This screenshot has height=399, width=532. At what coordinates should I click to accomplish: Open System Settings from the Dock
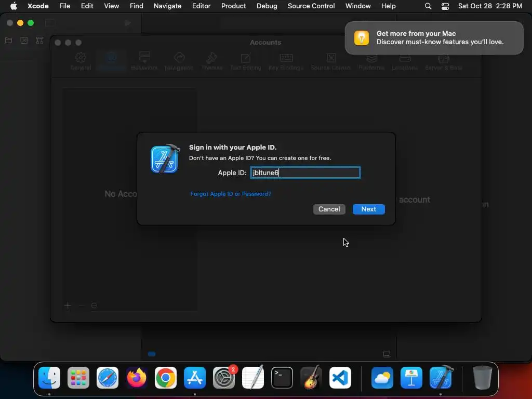pyautogui.click(x=224, y=378)
